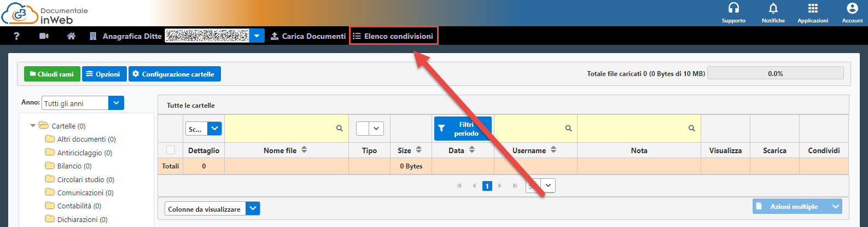Collapse the Cartelle tree node
The image size is (868, 227).
pyautogui.click(x=33, y=126)
